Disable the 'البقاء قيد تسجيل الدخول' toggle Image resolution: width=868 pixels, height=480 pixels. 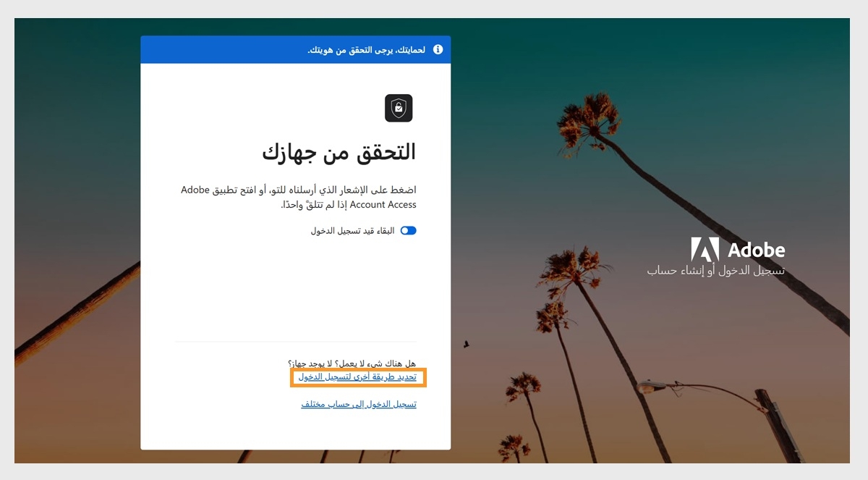tap(409, 230)
